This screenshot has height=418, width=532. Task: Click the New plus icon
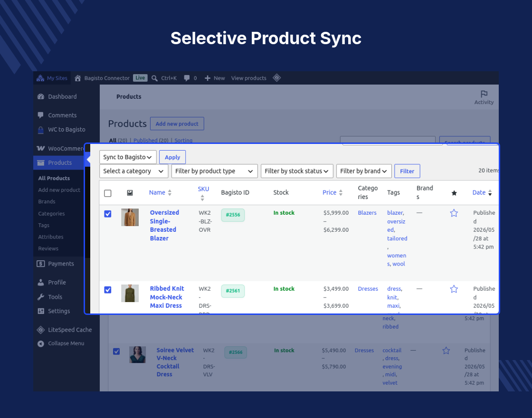pyautogui.click(x=207, y=78)
